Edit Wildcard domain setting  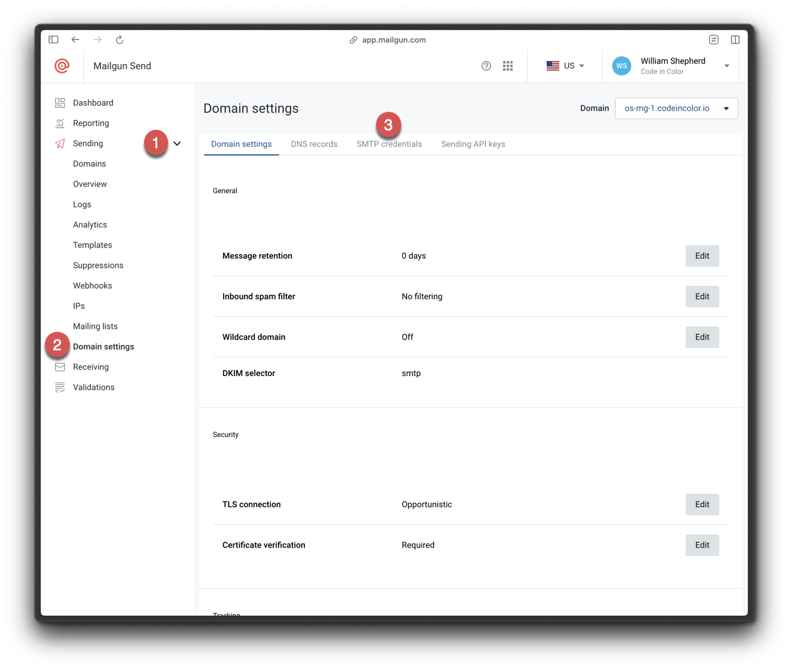702,337
